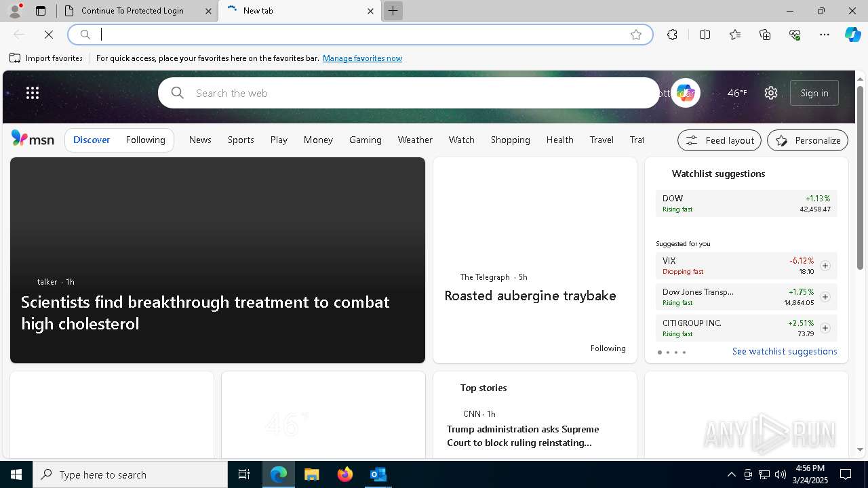
Task: Open Settings and more menu
Action: [825, 35]
